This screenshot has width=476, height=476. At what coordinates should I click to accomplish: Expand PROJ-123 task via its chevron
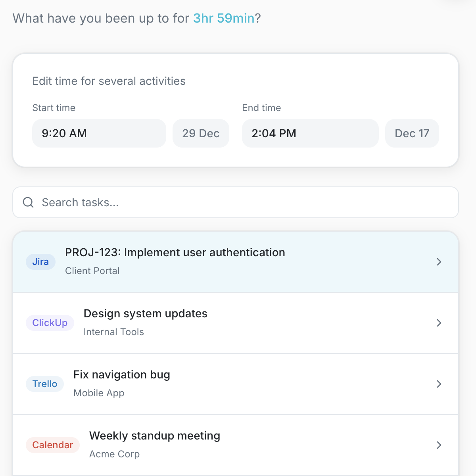(439, 262)
